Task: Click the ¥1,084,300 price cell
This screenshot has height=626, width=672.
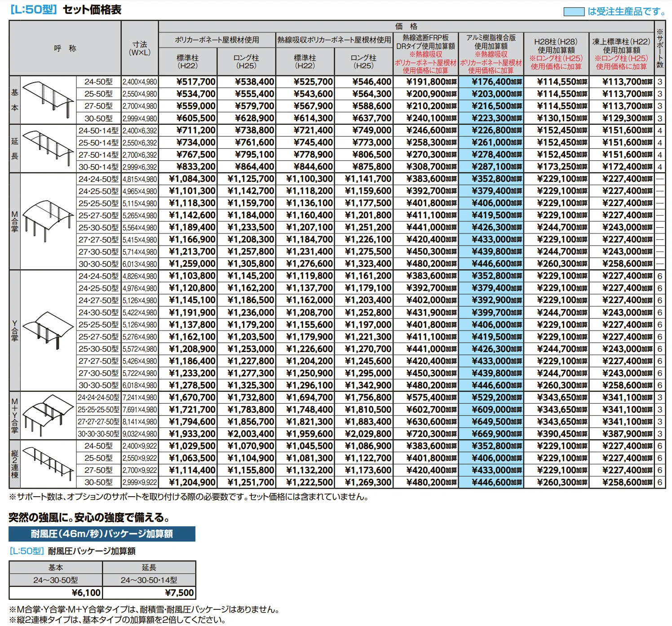Action: click(188, 179)
